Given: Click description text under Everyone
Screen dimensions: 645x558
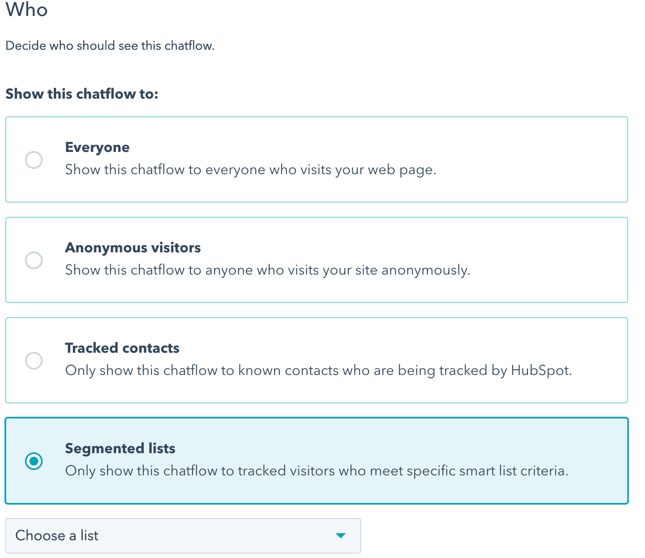Looking at the screenshot, I should pos(250,170).
